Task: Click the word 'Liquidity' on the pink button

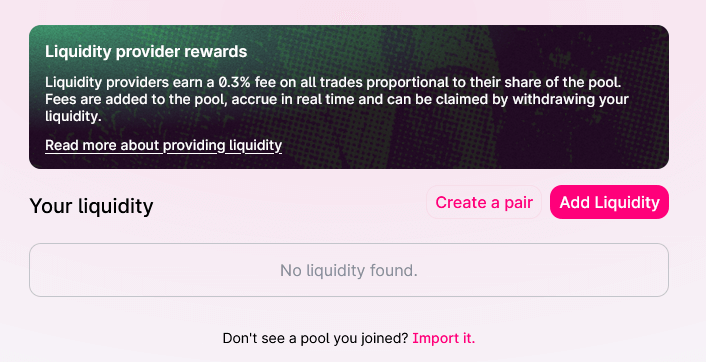Action: pyautogui.click(x=627, y=202)
